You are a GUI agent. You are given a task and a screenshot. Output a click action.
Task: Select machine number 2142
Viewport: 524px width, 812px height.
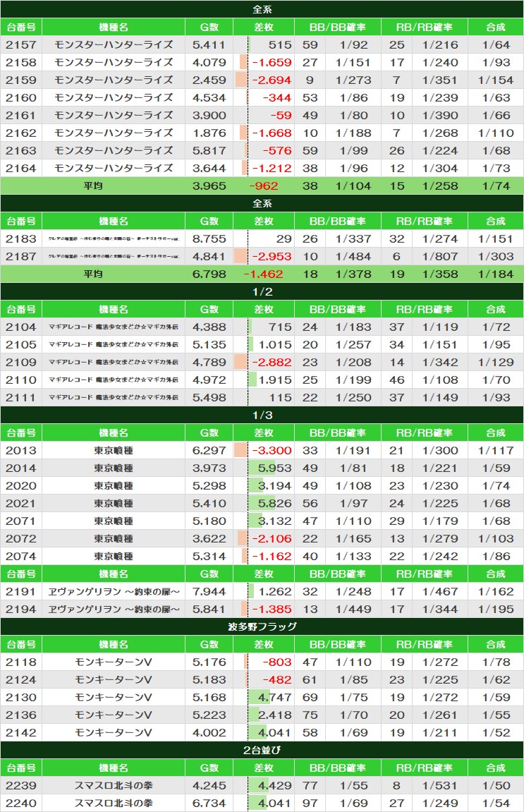[21, 732]
